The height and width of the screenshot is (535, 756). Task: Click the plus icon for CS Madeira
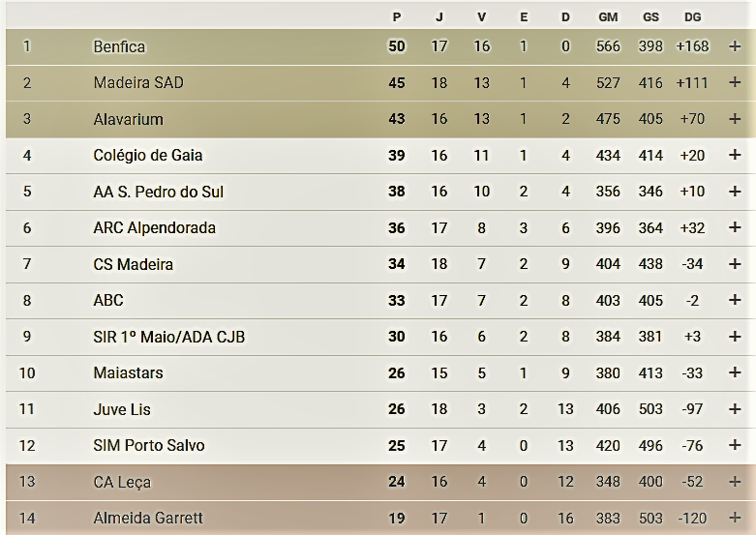[735, 264]
